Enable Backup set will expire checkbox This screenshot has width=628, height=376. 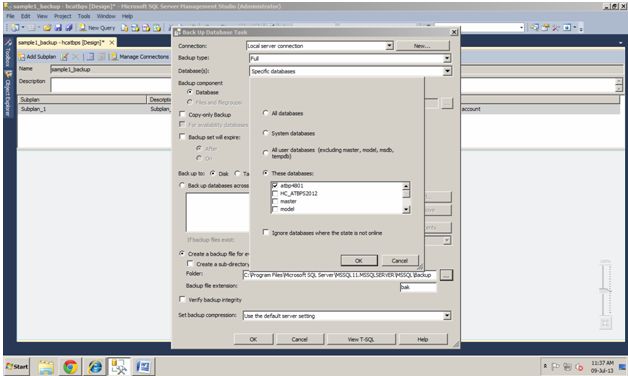[x=182, y=137]
